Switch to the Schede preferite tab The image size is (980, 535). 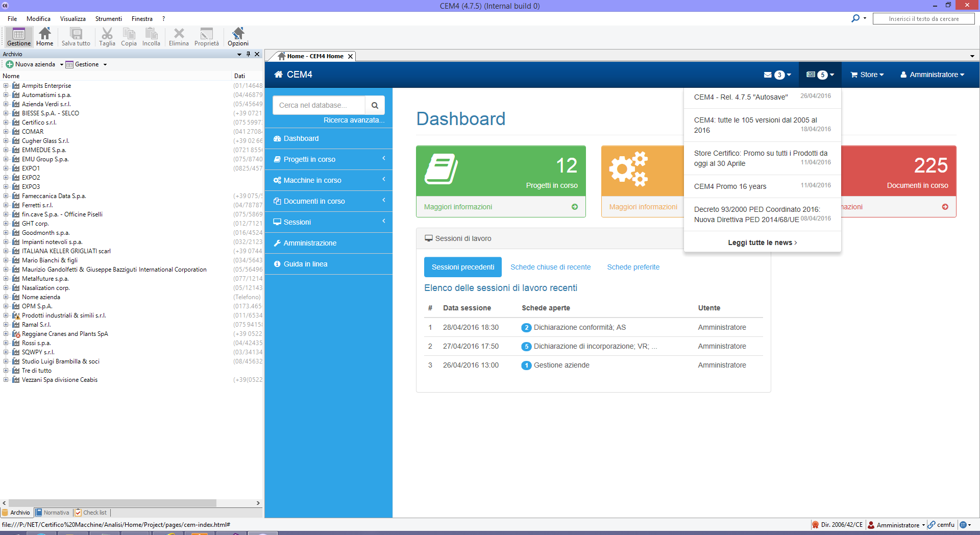(x=633, y=267)
